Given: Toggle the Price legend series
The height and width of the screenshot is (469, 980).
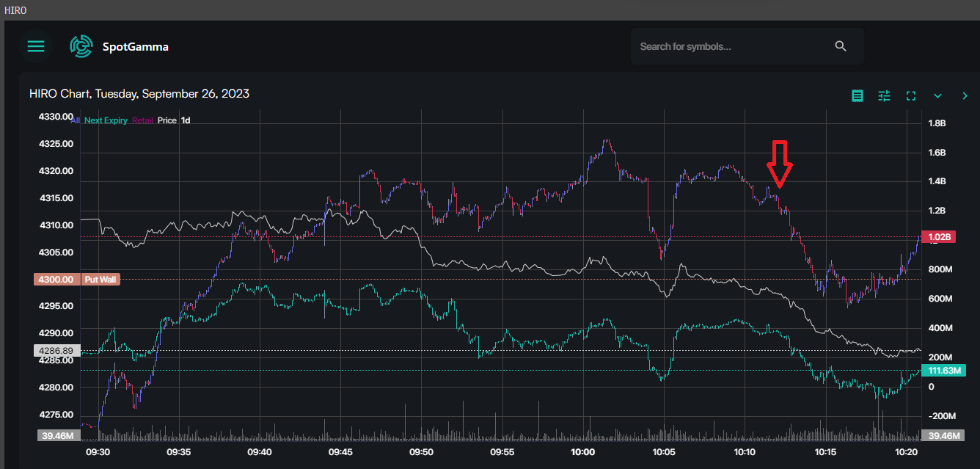Looking at the screenshot, I should click(167, 120).
